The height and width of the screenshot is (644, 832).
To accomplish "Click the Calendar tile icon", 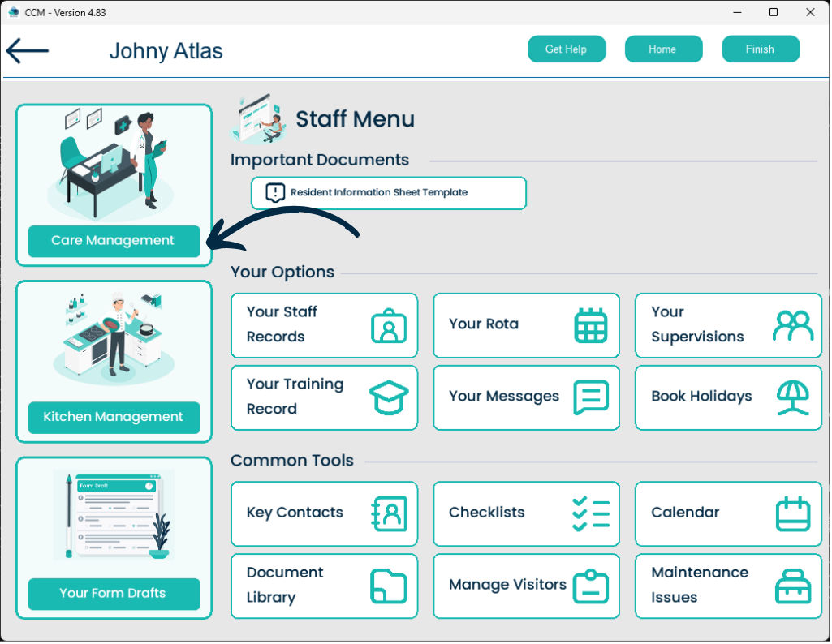I will tap(792, 513).
